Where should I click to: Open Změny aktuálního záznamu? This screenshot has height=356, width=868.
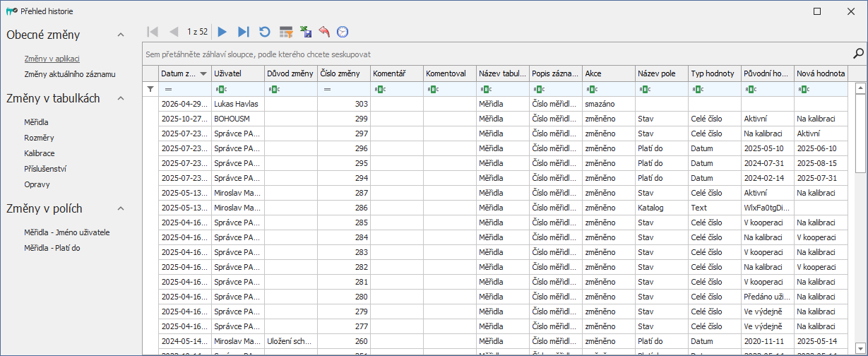click(69, 74)
